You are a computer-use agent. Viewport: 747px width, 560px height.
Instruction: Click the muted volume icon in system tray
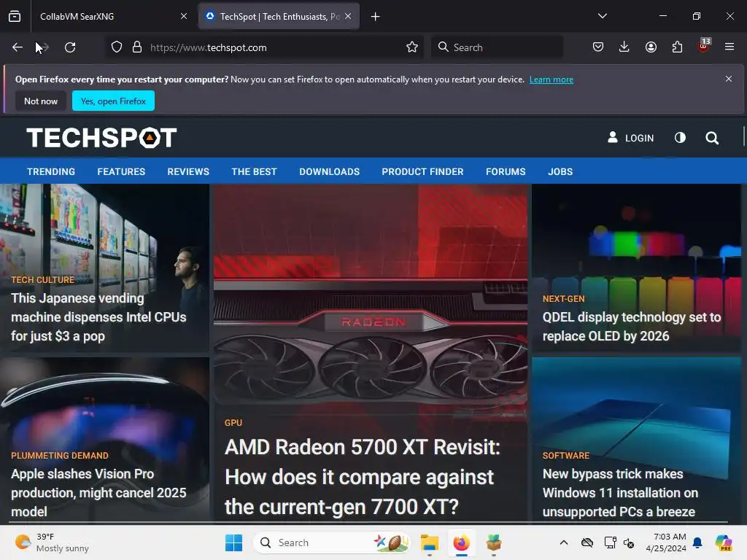(x=629, y=542)
